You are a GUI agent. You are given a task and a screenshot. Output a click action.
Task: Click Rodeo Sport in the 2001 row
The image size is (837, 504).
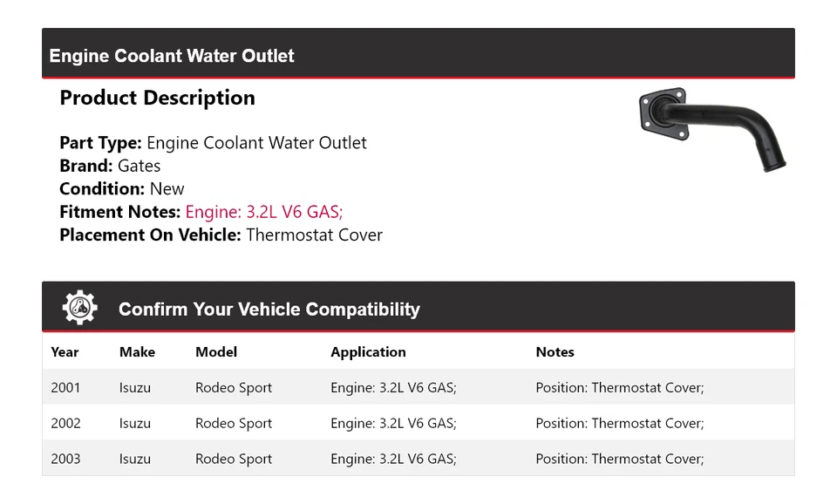(234, 388)
